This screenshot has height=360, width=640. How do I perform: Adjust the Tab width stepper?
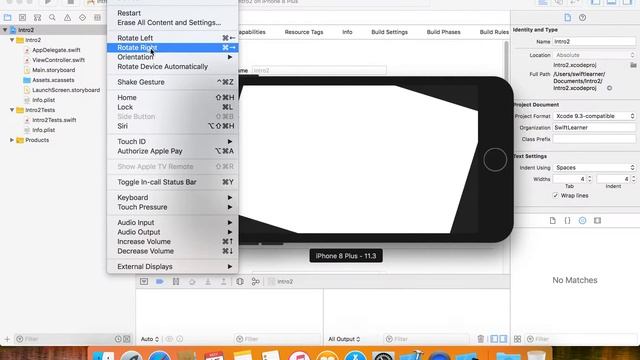pyautogui.click(x=589, y=179)
